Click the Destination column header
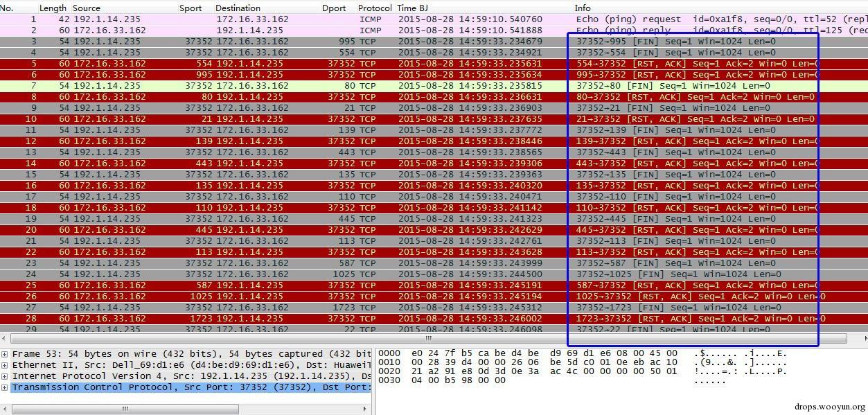Screen dimensions: 868x415 [238, 8]
